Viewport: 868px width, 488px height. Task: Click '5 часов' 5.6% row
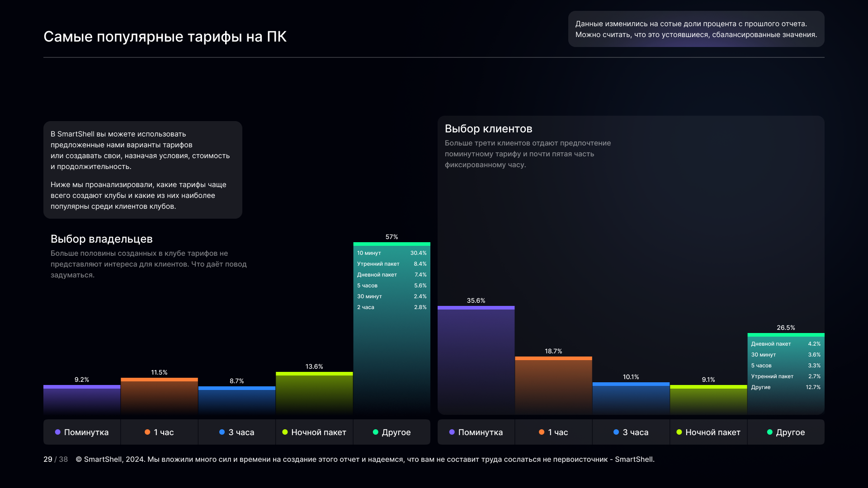pos(392,286)
